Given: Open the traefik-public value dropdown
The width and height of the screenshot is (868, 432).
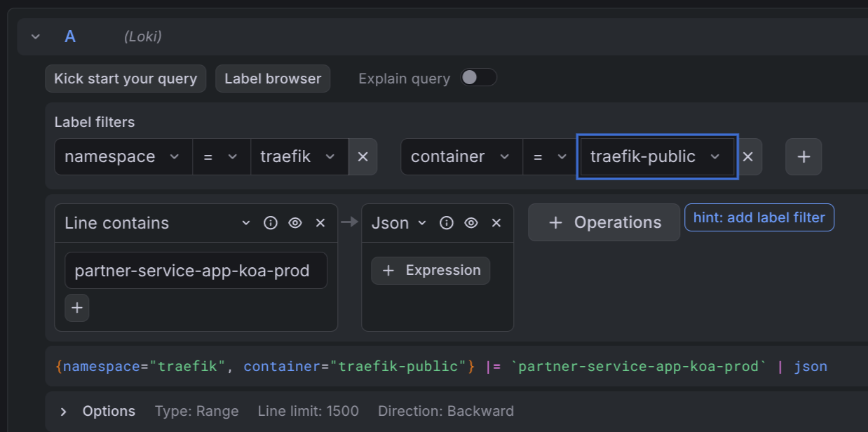Looking at the screenshot, I should [x=656, y=156].
